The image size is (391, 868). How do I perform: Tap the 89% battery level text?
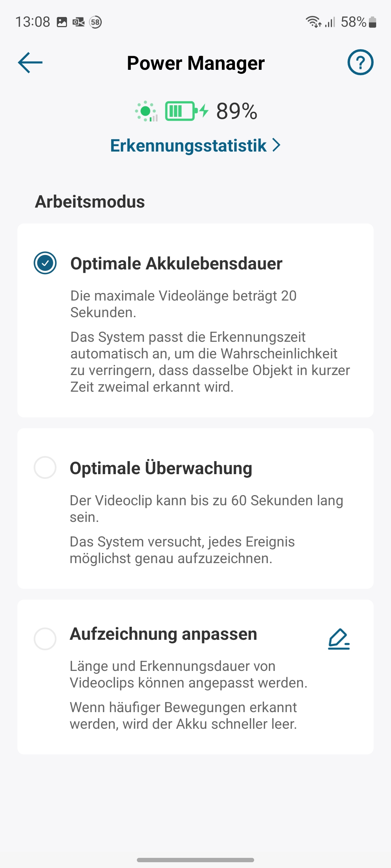tap(237, 111)
